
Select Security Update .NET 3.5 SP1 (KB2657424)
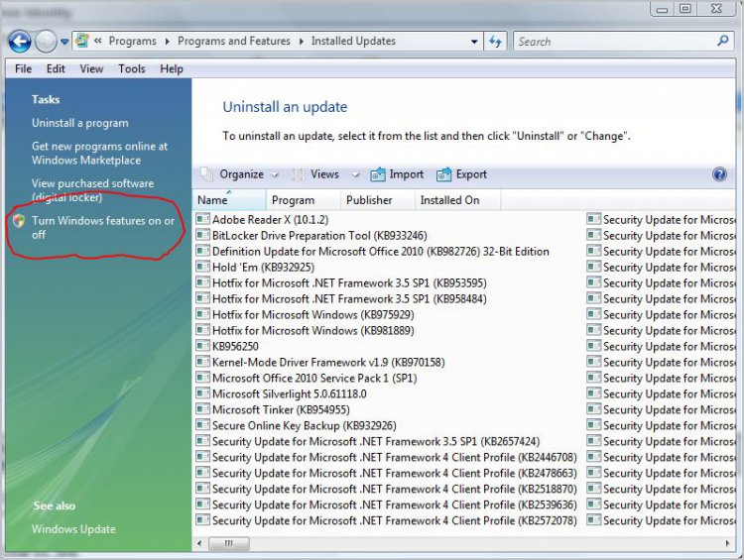click(376, 442)
